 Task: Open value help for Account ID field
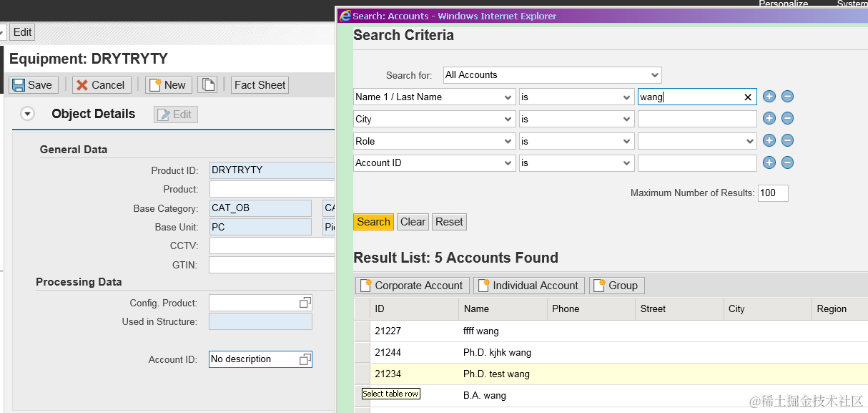tap(305, 359)
